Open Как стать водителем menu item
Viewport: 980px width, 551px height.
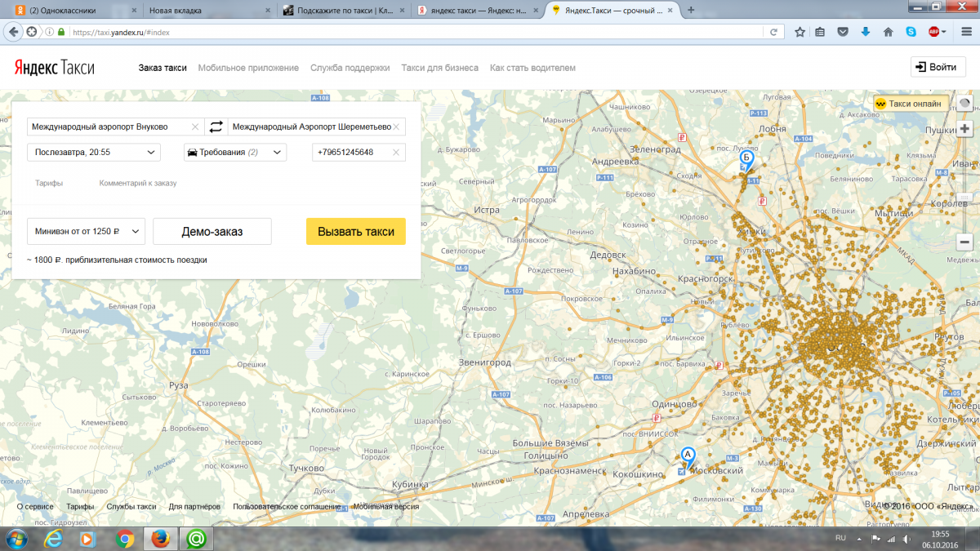click(532, 68)
